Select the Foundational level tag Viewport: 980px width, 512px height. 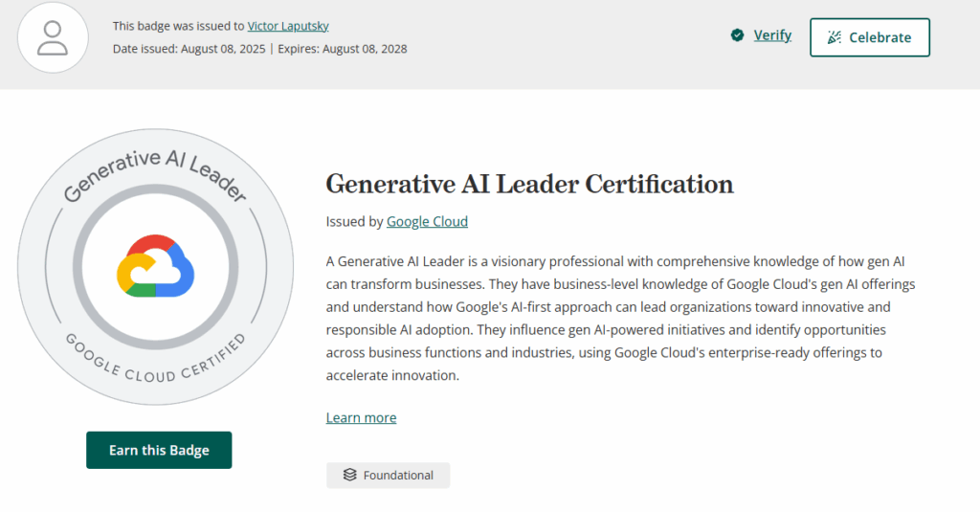click(389, 475)
